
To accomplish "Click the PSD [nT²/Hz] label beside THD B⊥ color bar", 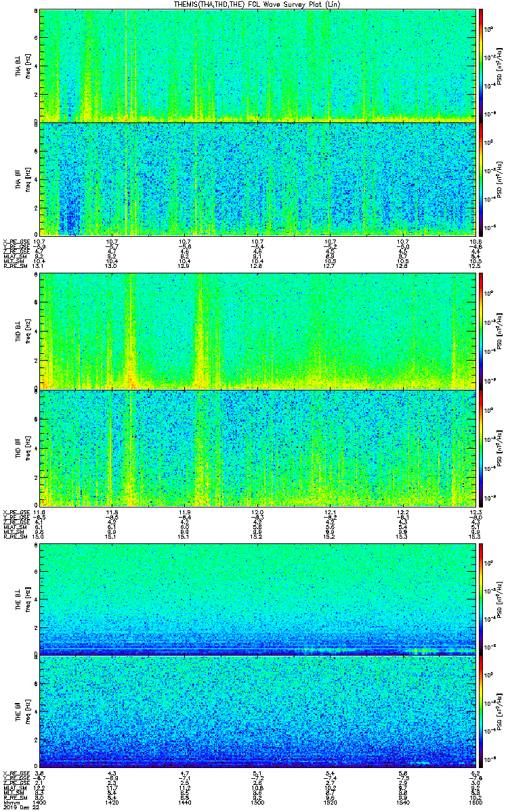I will [x=500, y=331].
